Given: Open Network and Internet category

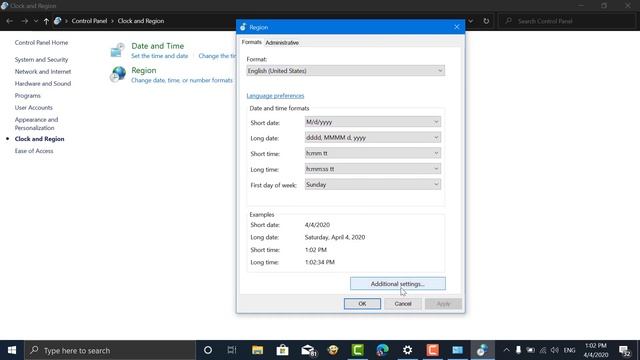Looking at the screenshot, I should click(43, 71).
